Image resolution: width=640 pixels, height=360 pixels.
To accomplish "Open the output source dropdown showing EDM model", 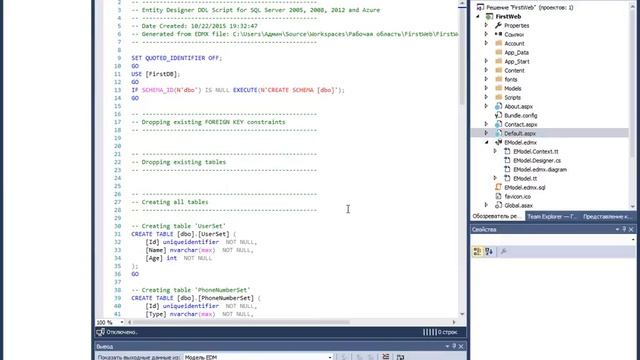I will (330, 357).
